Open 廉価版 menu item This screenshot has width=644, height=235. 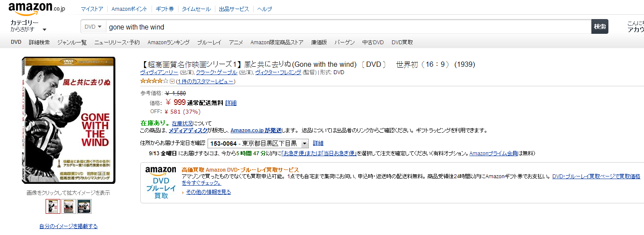(319, 42)
